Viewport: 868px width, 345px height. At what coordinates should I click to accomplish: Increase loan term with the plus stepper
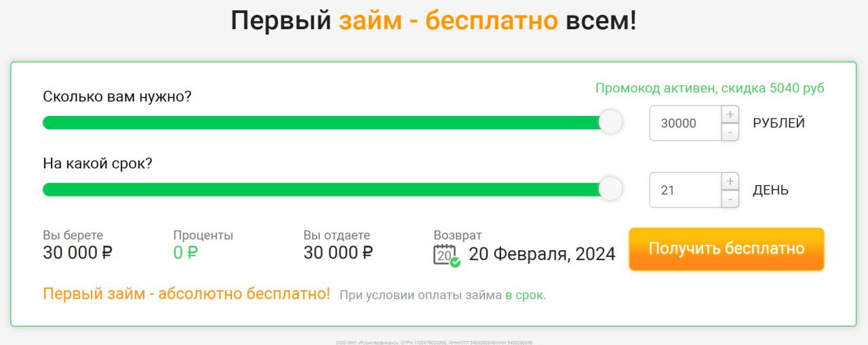(x=730, y=182)
